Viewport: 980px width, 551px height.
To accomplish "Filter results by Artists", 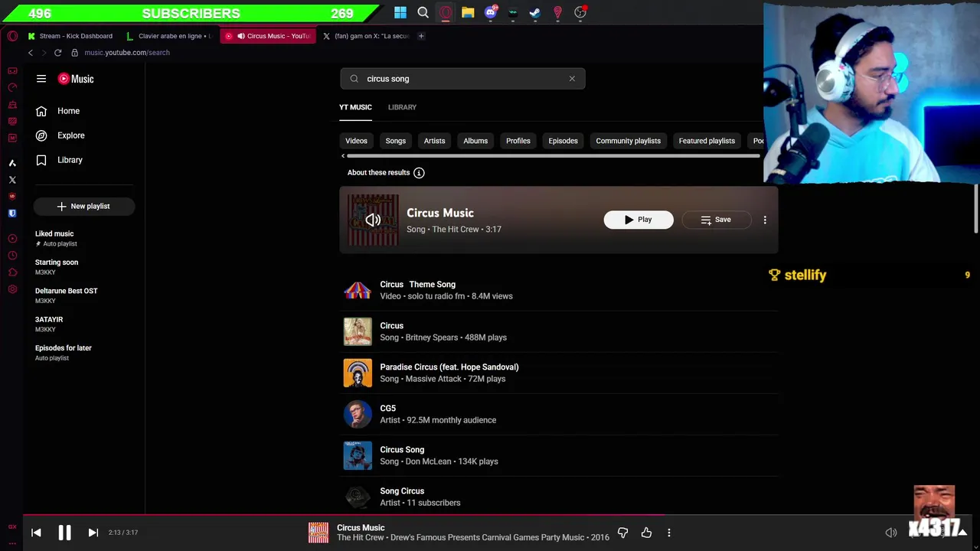I will pyautogui.click(x=434, y=141).
